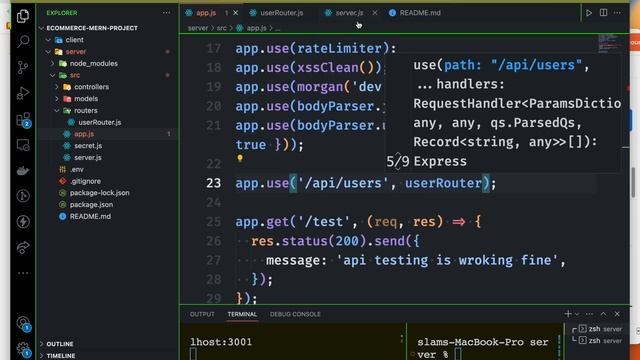
Task: Click line number 25 in gutter
Action: [213, 222]
